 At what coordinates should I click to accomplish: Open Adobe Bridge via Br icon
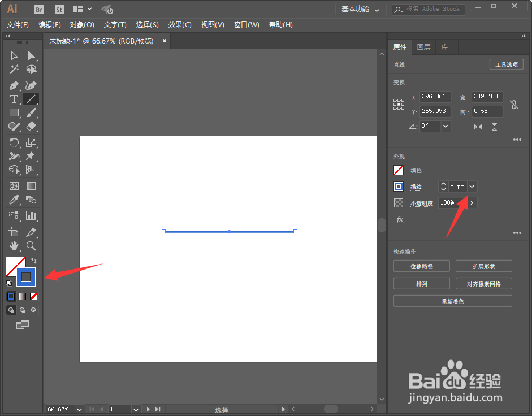pos(39,10)
